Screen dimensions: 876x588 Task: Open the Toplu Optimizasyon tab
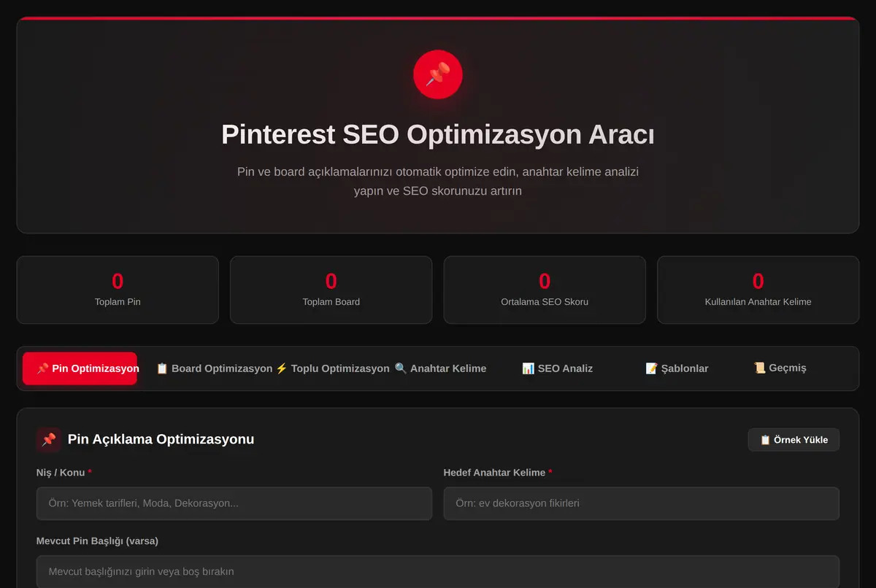click(x=332, y=368)
